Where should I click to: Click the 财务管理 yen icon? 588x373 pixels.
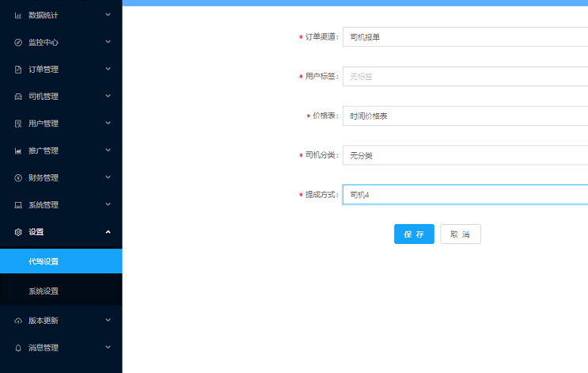[x=18, y=178]
